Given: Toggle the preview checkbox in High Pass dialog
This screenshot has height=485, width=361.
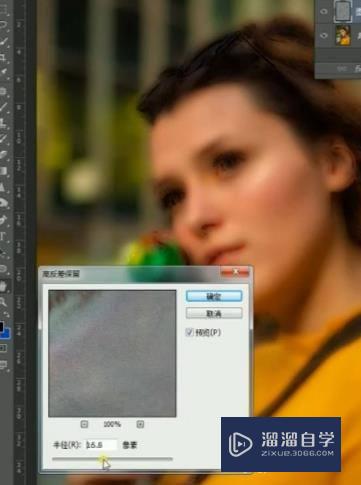Looking at the screenshot, I should tap(189, 332).
